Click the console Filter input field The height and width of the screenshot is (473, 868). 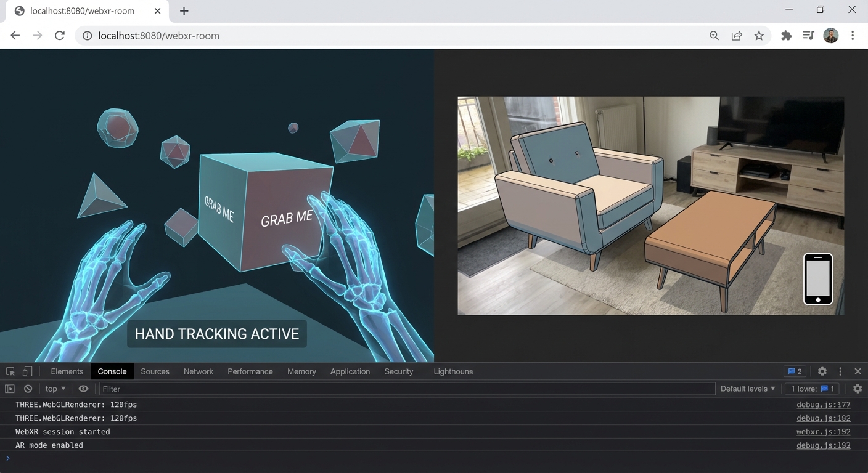407,389
